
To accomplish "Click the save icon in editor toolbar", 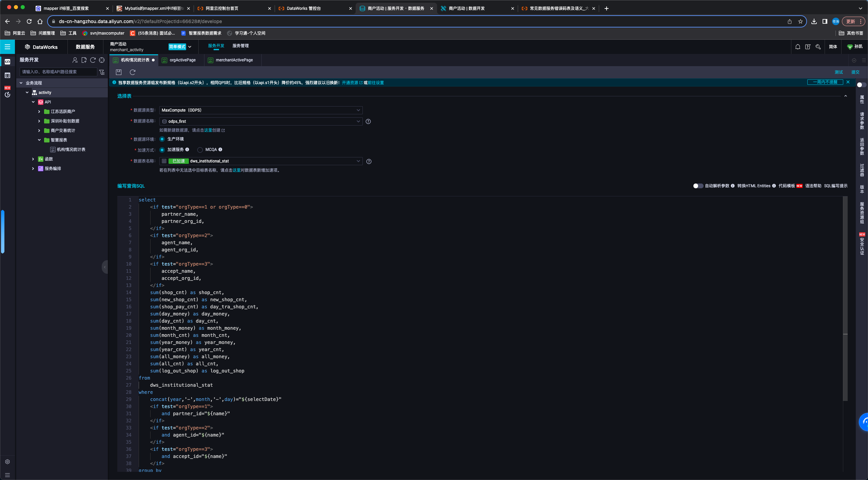I will 119,72.
